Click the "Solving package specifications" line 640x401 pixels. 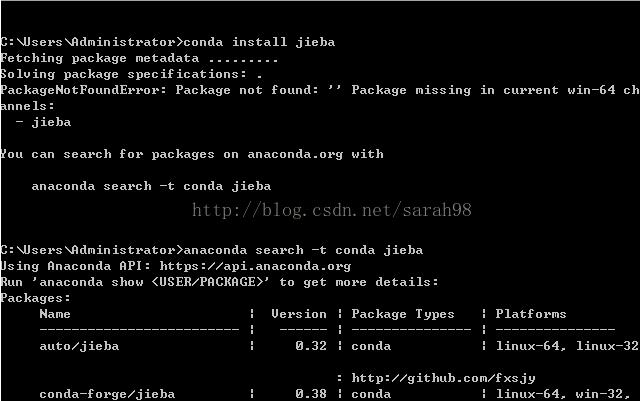coord(130,74)
